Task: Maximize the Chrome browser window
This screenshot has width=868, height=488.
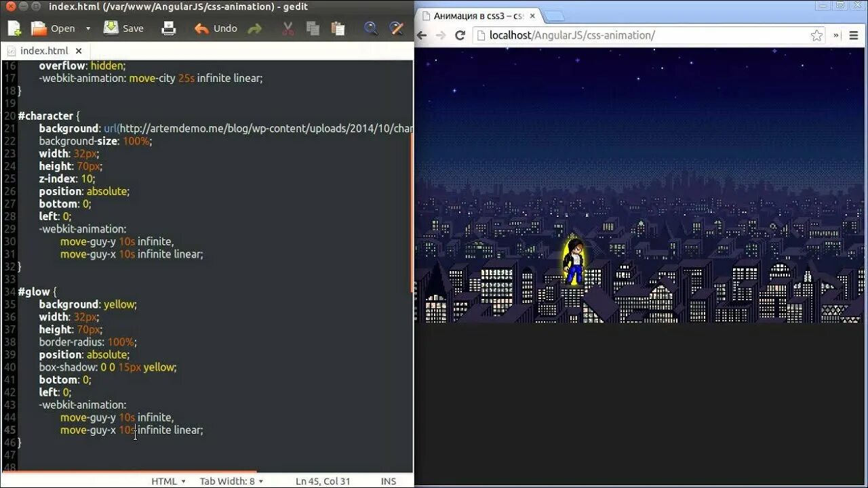Action: click(841, 5)
